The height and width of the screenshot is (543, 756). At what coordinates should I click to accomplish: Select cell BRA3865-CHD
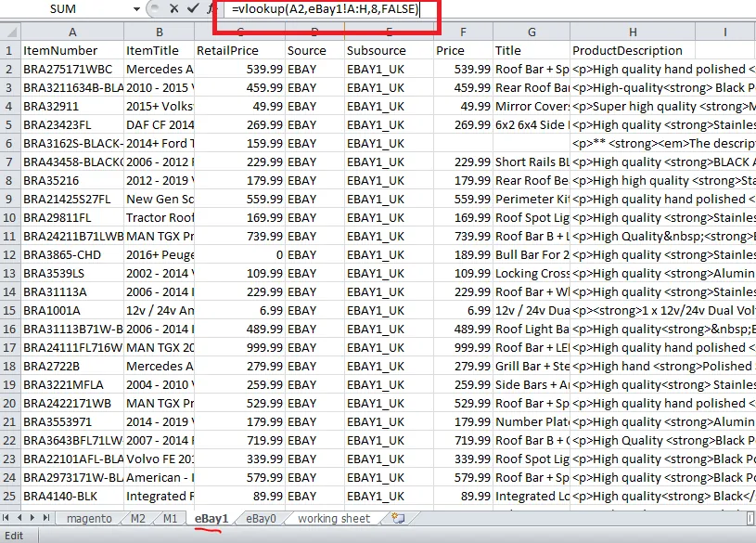(x=72, y=255)
